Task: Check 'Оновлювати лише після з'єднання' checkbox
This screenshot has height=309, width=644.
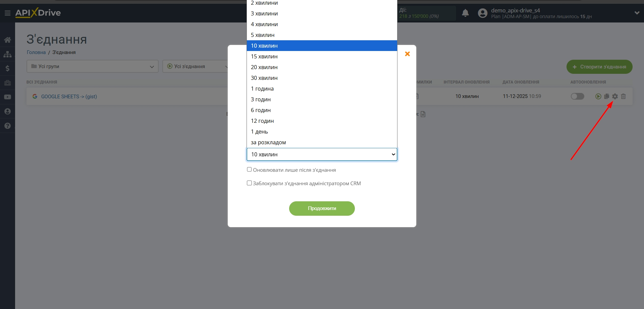Action: (x=249, y=169)
